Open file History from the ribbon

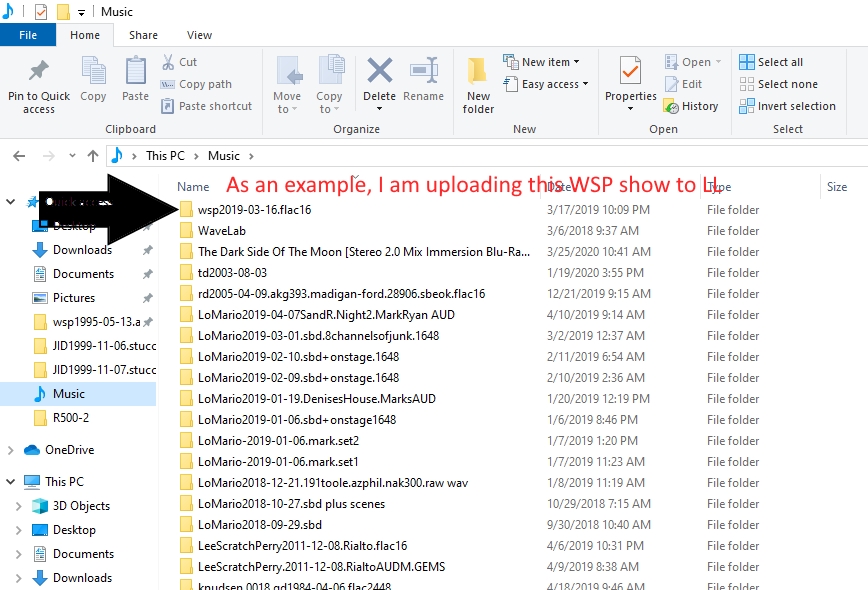(691, 106)
